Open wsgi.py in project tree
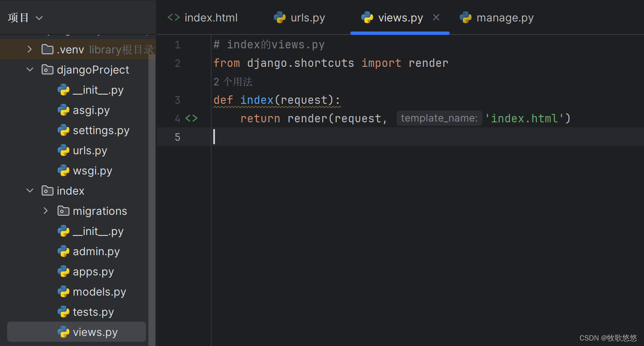This screenshot has width=644, height=346. 93,171
